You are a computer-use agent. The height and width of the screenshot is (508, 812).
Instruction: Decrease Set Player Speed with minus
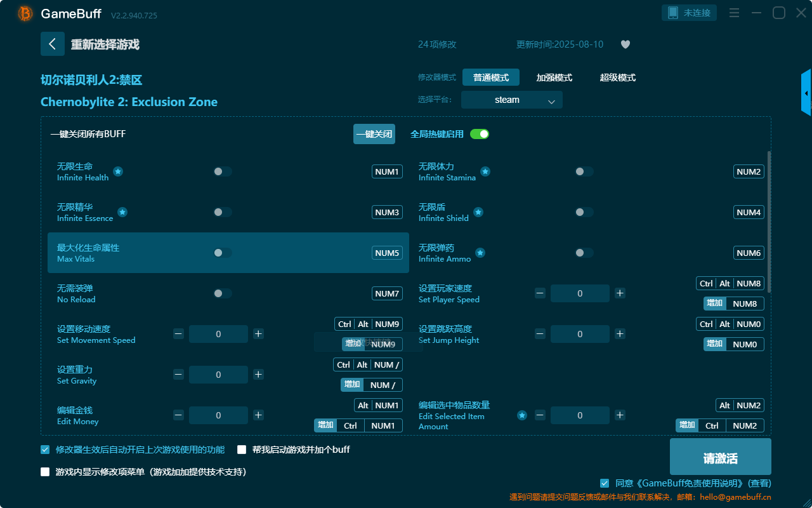click(540, 293)
